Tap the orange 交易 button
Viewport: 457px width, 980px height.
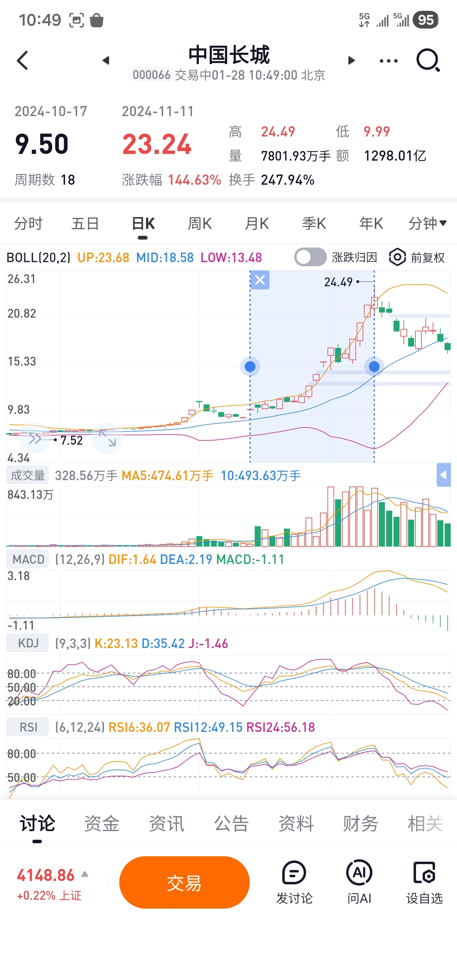tap(185, 883)
